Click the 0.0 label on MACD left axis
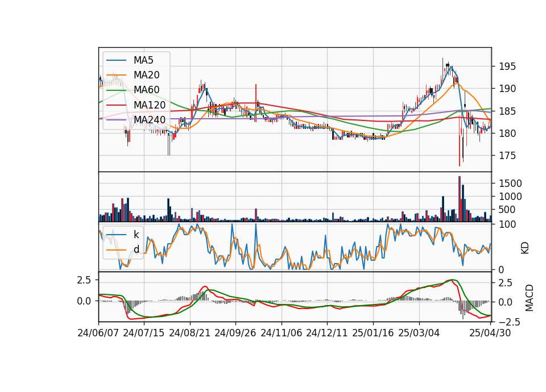The width and height of the screenshot is (546, 392). (84, 301)
